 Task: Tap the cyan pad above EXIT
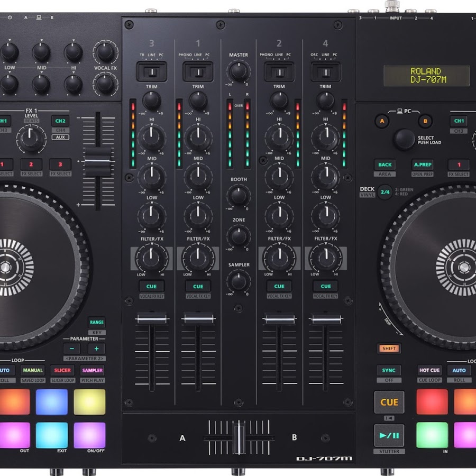tap(52, 435)
